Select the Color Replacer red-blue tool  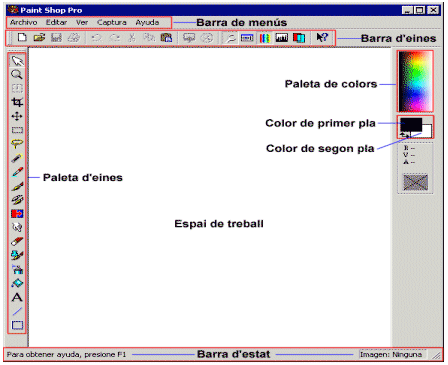17,213
